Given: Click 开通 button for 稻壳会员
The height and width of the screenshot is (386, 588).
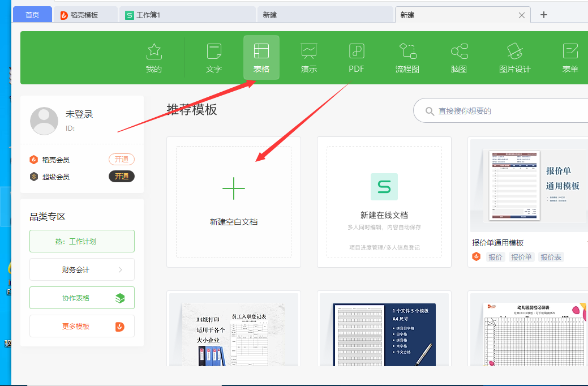Looking at the screenshot, I should 121,160.
